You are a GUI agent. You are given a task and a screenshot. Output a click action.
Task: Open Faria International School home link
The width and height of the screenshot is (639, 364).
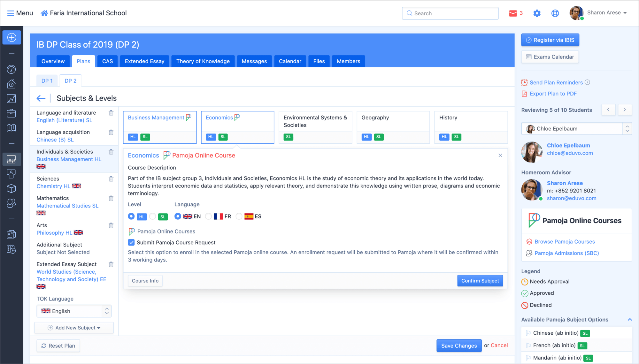pos(84,13)
